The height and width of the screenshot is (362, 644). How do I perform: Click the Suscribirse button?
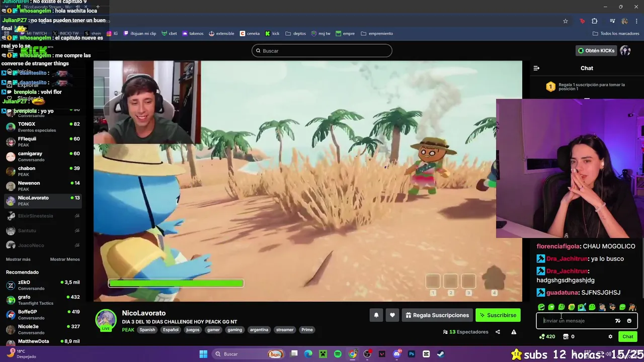(498, 315)
